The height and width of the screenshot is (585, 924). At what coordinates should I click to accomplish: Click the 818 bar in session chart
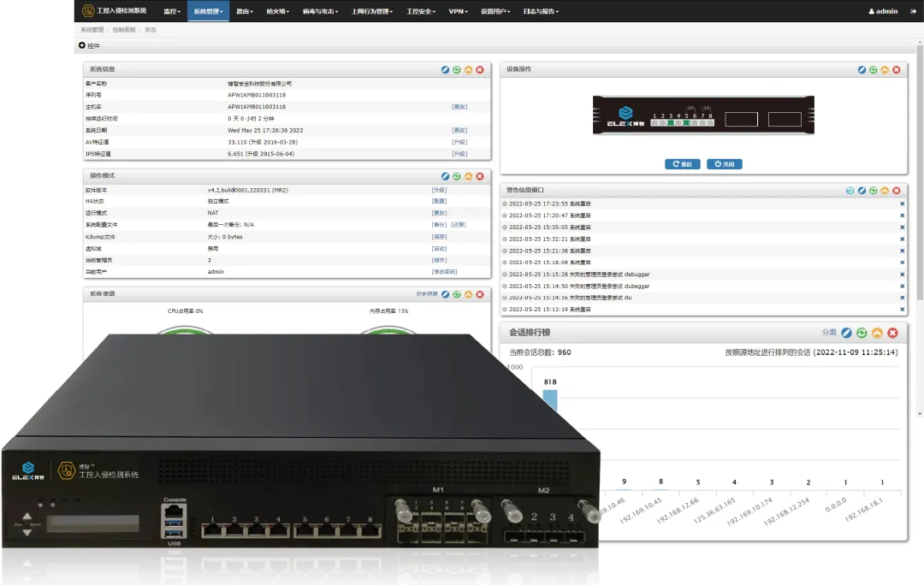[550, 401]
